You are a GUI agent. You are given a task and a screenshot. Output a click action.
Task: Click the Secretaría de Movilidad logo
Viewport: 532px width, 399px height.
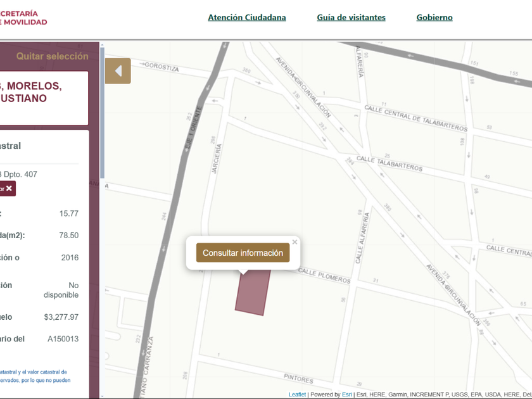(23, 18)
